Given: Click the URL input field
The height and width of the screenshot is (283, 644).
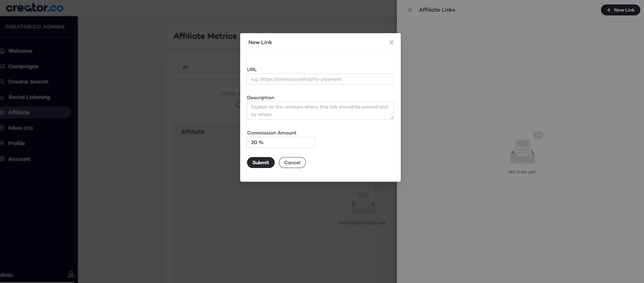Looking at the screenshot, I should (320, 79).
